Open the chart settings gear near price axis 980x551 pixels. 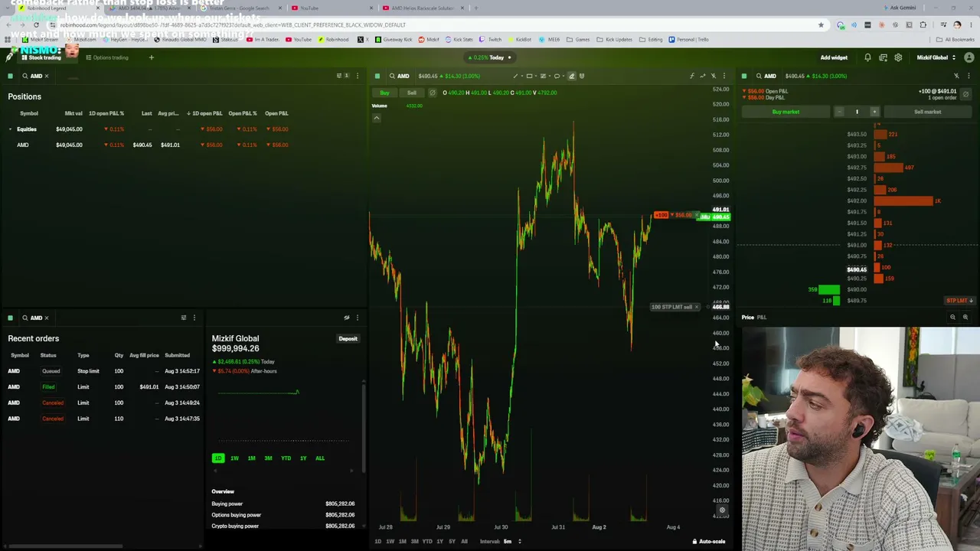click(x=721, y=510)
